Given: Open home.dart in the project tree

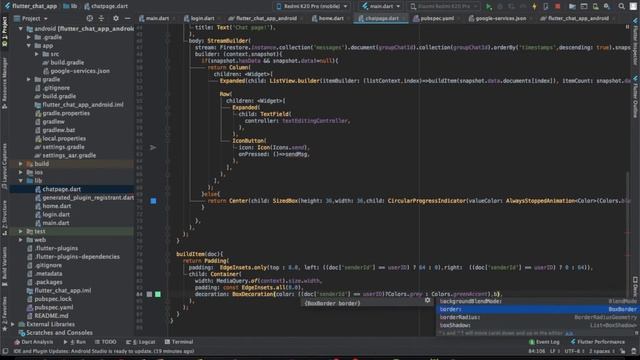Looking at the screenshot, I should click(57, 206).
